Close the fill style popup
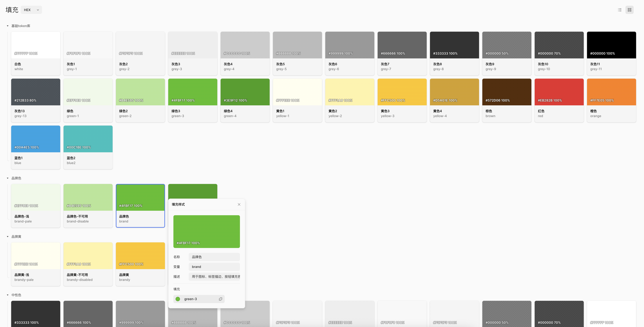644x327 pixels. pyautogui.click(x=239, y=204)
